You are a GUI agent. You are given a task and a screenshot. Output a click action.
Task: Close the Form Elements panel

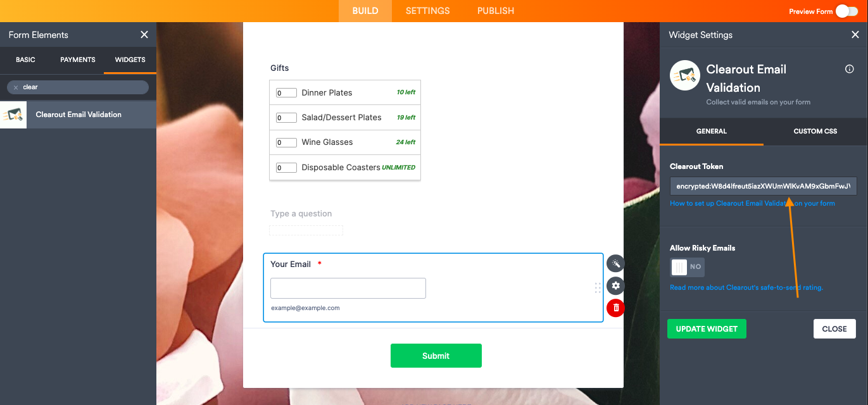click(144, 35)
